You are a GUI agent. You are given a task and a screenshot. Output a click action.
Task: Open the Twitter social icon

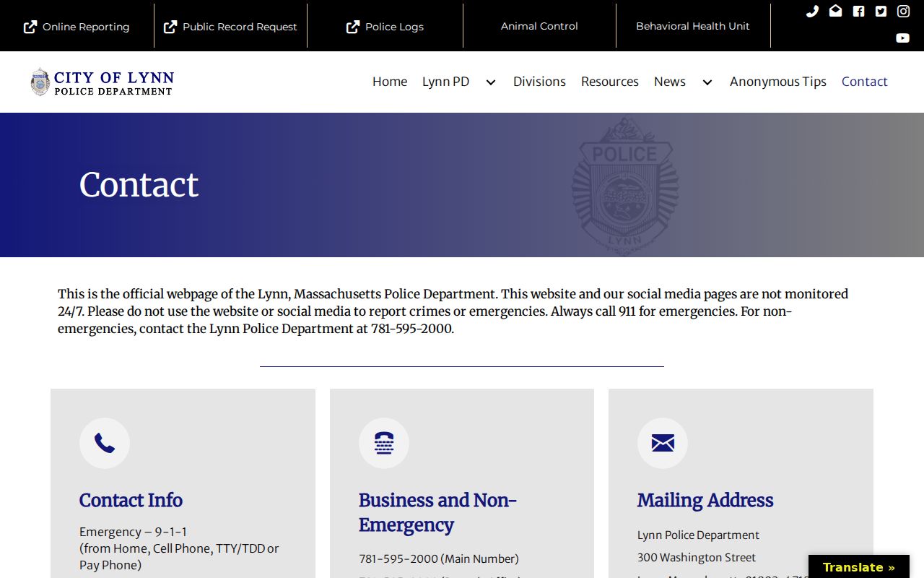[881, 11]
